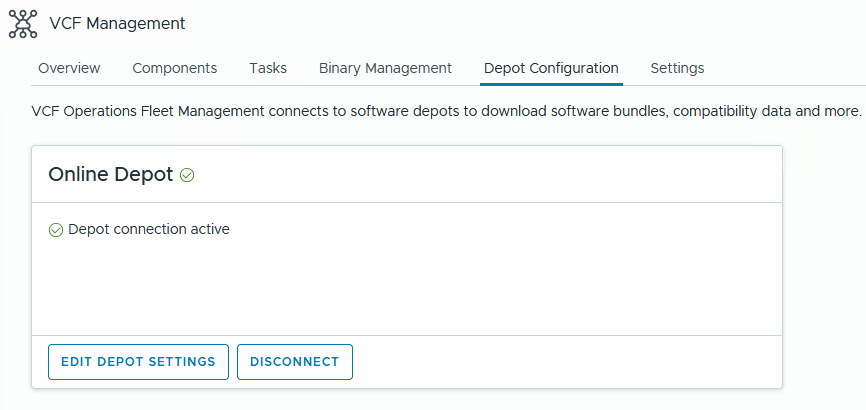866x410 pixels.
Task: Click the Depot connection active status text
Action: [x=149, y=229]
